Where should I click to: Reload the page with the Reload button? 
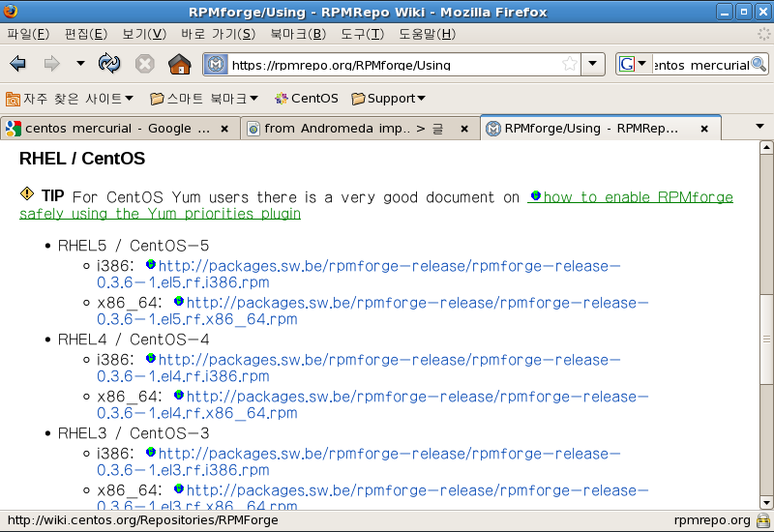point(109,63)
